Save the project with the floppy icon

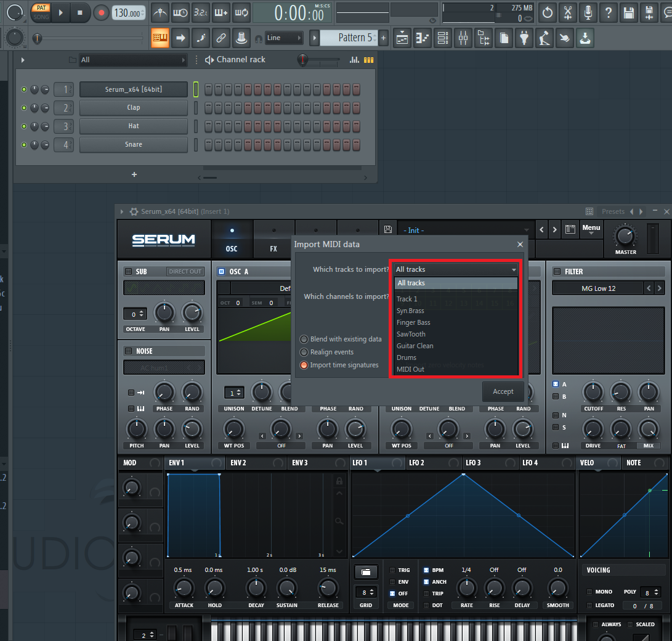(x=629, y=13)
